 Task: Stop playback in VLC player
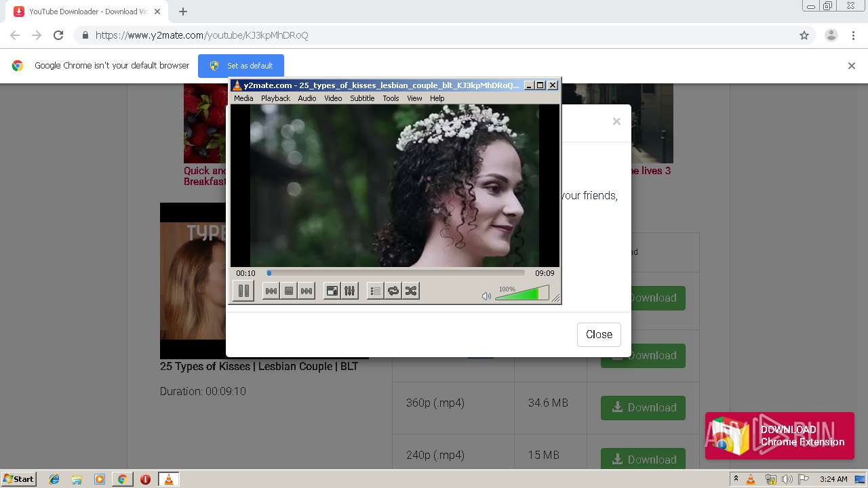[x=288, y=291]
